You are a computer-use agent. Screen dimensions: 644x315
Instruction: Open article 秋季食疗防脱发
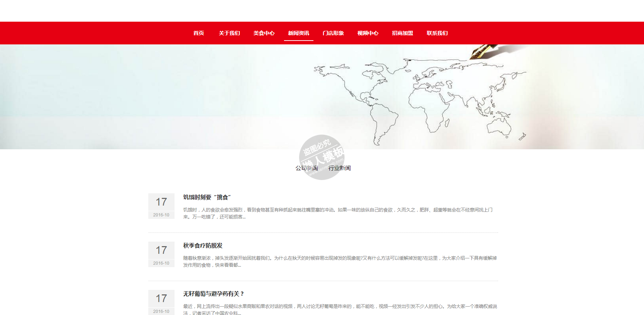(x=203, y=245)
